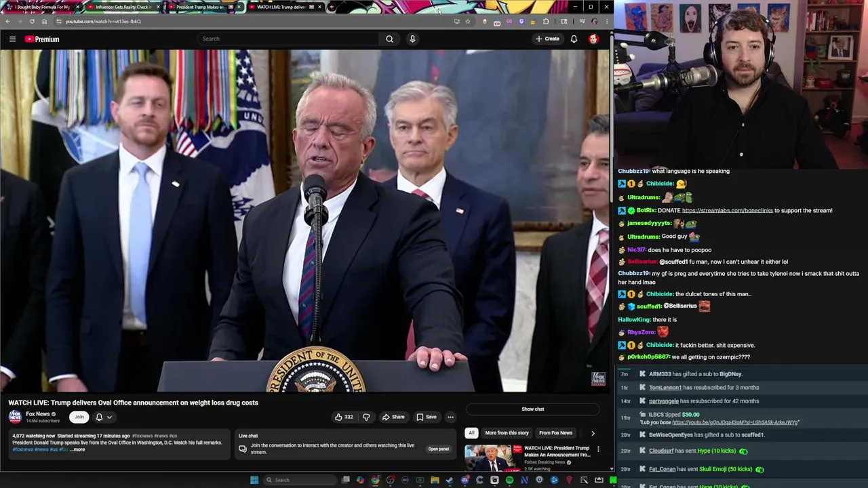Open the streamlabs.com/boneclinks donation link

[x=727, y=211]
